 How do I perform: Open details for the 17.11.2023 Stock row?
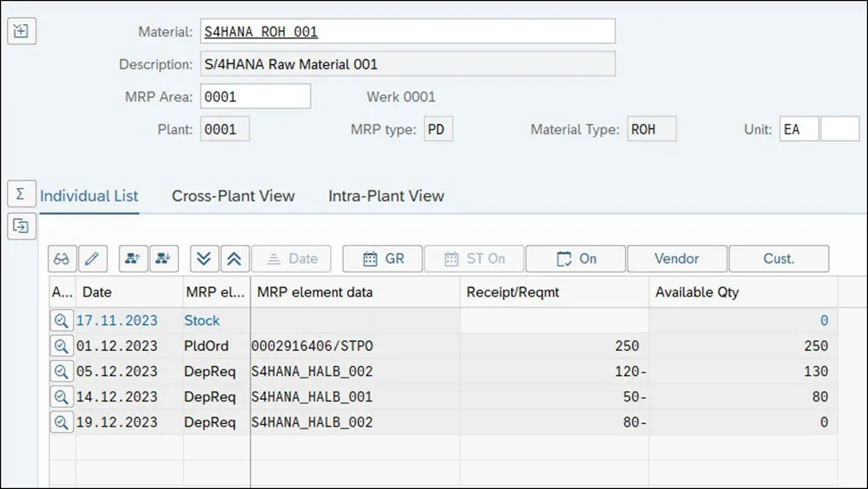61,321
